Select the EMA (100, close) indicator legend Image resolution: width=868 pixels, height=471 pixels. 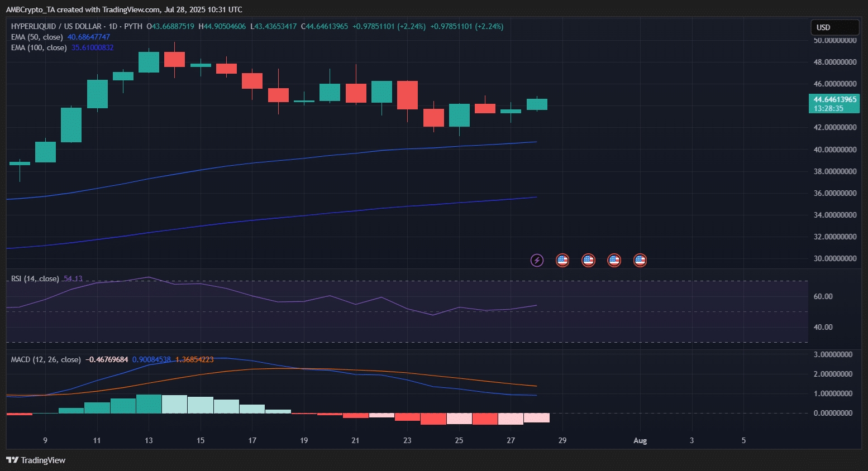click(x=39, y=47)
